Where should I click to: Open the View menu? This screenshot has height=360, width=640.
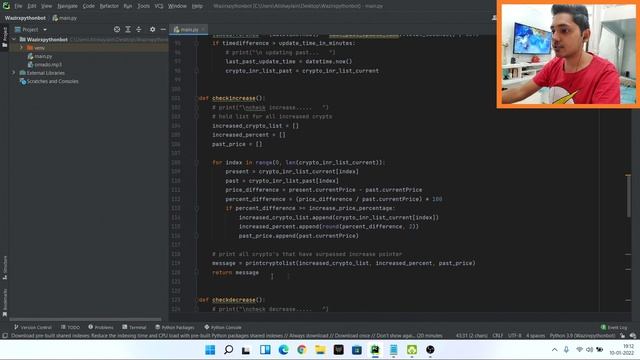click(47, 6)
